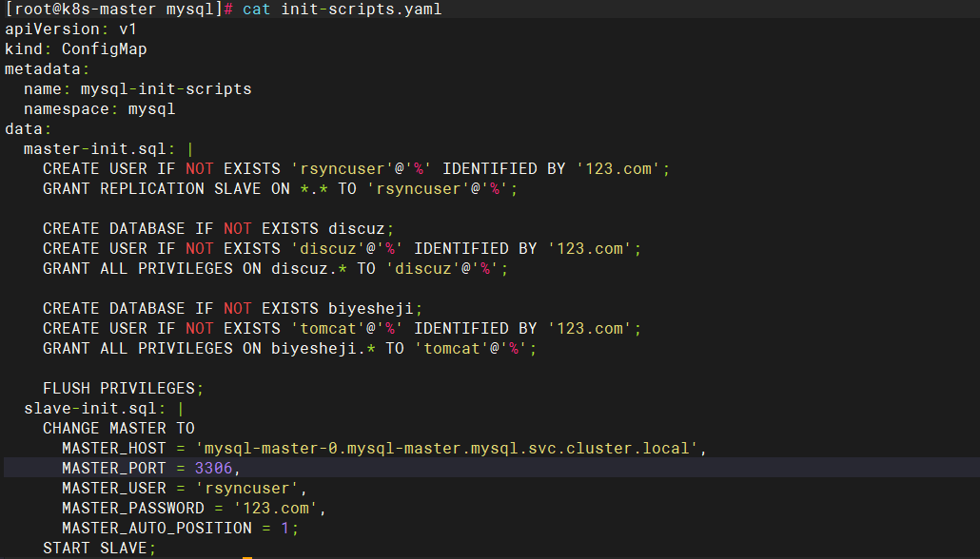Image resolution: width=980 pixels, height=559 pixels.
Task: Click the 'MASTER_AUTO_POSITION = 1;' line
Action: click(180, 529)
